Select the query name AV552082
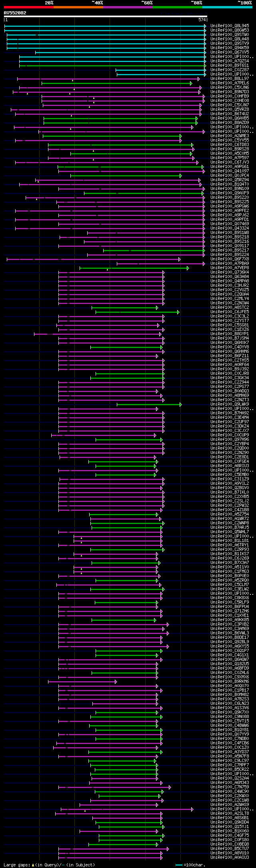This screenshot has width=256, height=868. tap(15, 13)
